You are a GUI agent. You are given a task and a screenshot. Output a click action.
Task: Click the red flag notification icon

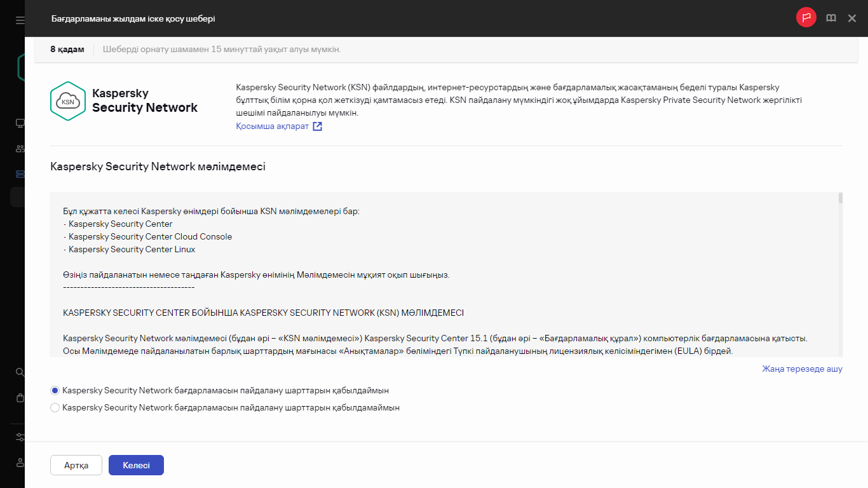pyautogui.click(x=806, y=18)
